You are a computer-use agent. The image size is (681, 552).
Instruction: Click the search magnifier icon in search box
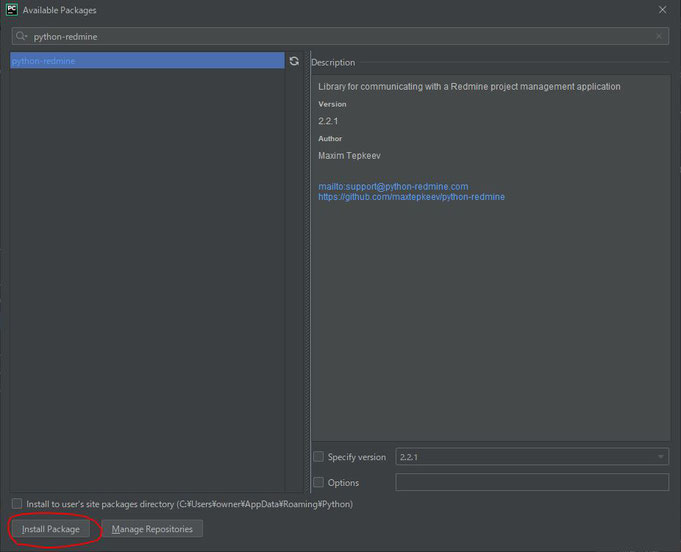(21, 36)
